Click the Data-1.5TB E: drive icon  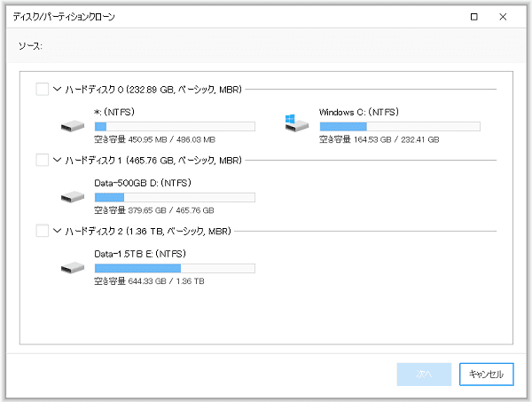coord(73,267)
